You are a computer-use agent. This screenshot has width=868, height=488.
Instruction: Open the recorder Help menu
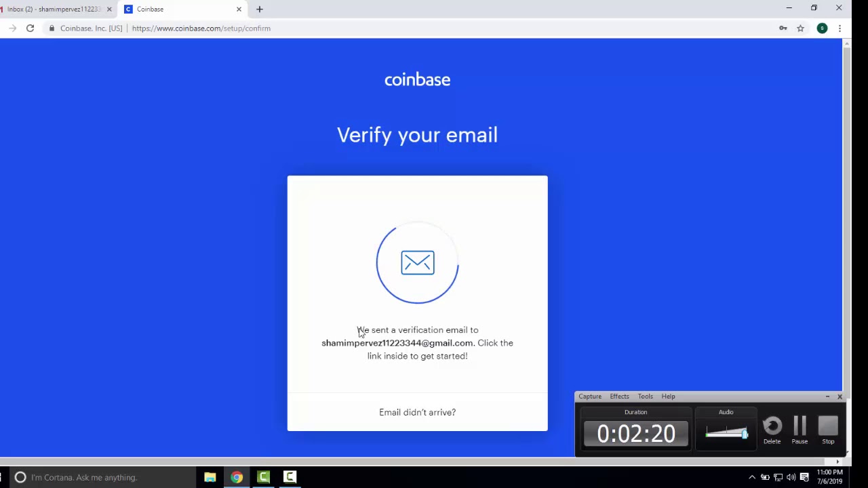[668, 396]
